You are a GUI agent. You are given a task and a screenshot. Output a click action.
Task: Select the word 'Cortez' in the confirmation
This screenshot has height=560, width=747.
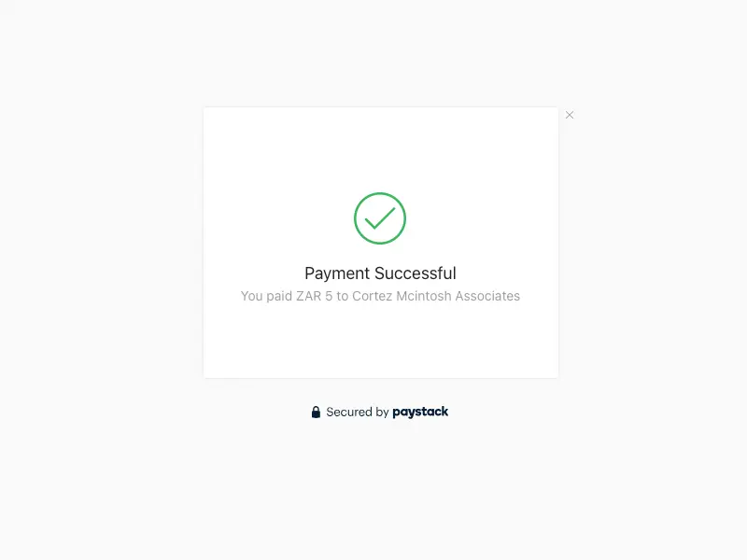pyautogui.click(x=372, y=296)
